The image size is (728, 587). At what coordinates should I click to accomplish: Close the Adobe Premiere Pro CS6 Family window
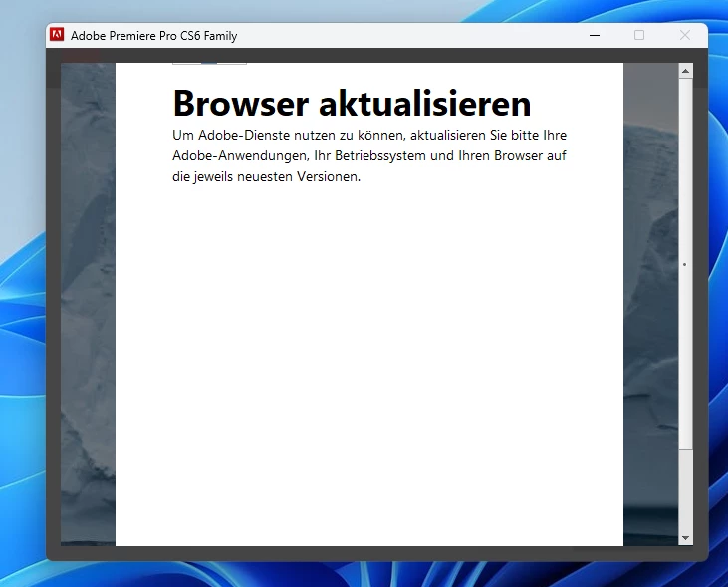tap(685, 35)
